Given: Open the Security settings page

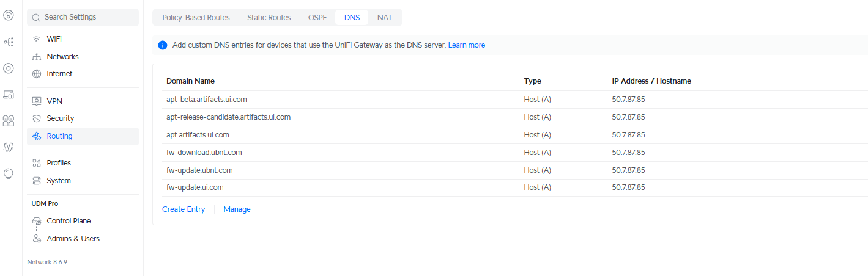Looking at the screenshot, I should (x=60, y=118).
